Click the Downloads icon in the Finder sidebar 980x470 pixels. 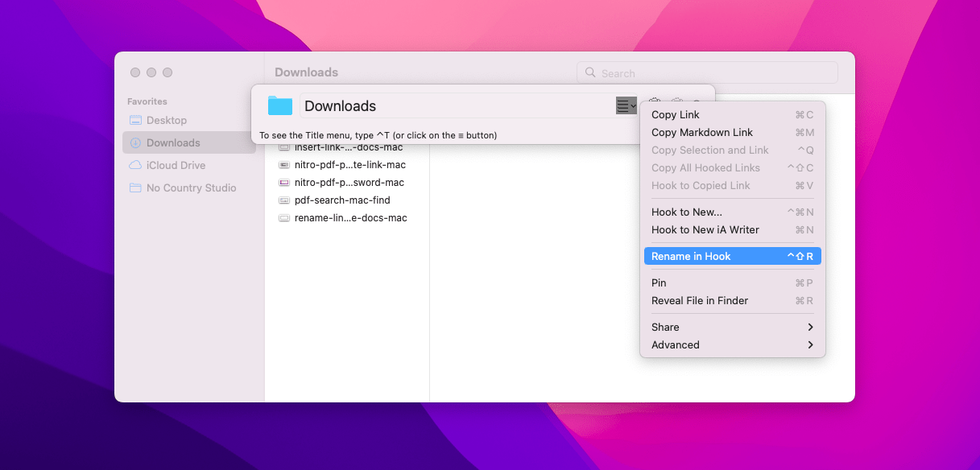[x=134, y=142]
